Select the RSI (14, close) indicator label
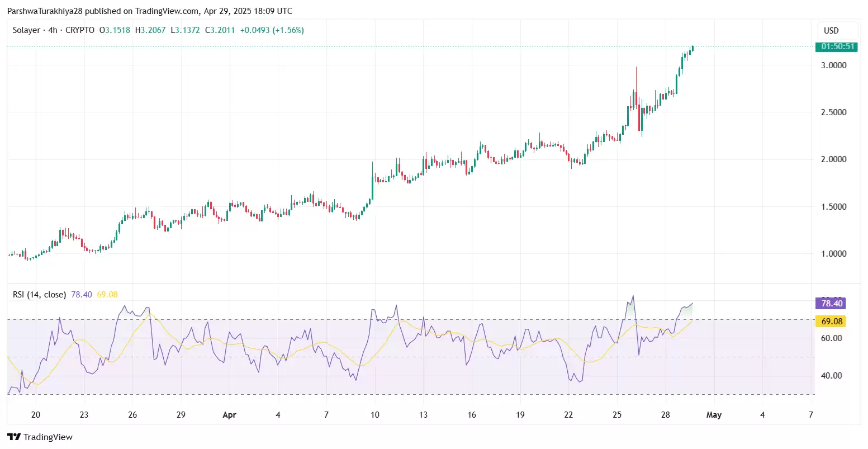Image resolution: width=868 pixels, height=449 pixels. pyautogui.click(x=39, y=294)
